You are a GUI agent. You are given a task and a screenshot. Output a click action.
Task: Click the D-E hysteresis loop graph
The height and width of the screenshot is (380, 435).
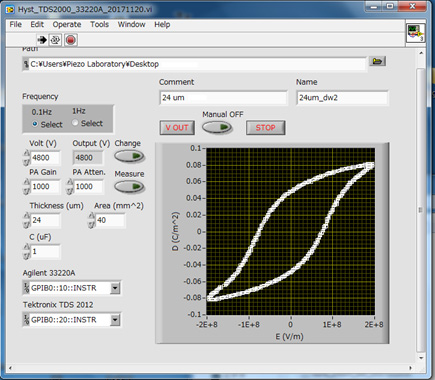pos(291,231)
